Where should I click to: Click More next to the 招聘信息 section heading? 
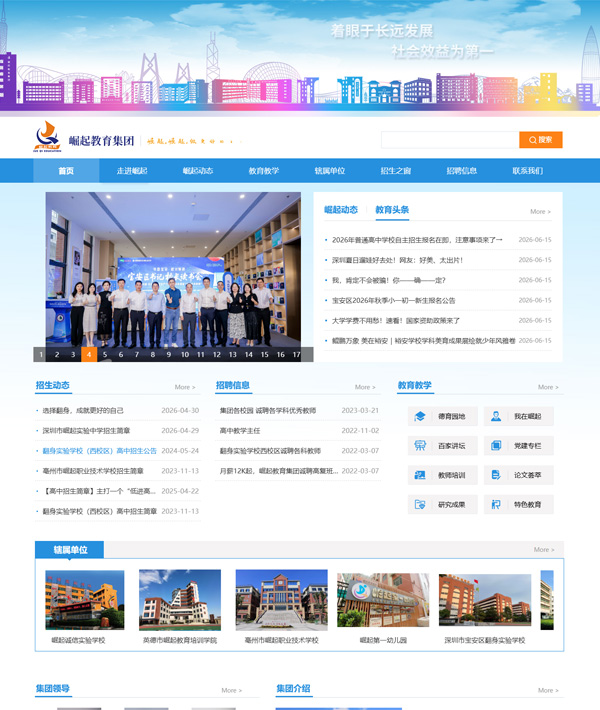point(365,387)
